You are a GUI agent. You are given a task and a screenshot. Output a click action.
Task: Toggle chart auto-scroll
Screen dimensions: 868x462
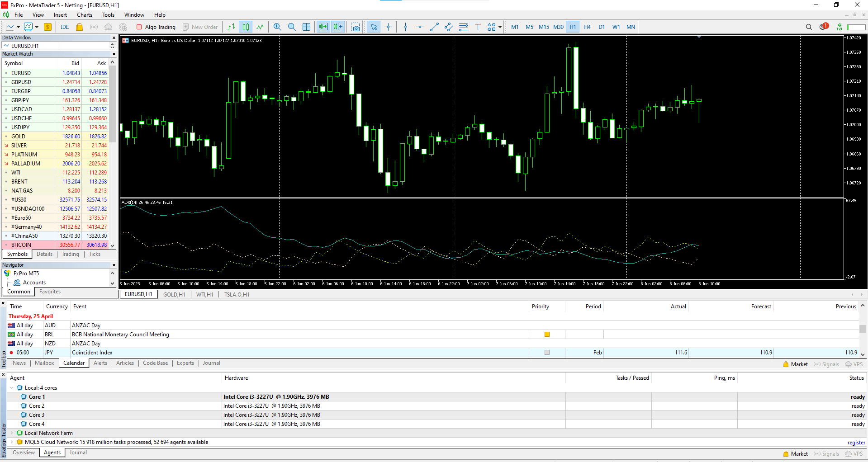(x=323, y=27)
